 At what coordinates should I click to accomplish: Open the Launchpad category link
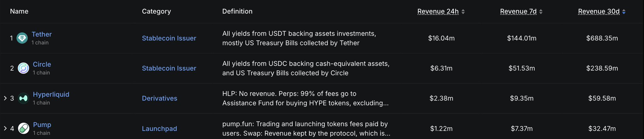click(x=159, y=129)
